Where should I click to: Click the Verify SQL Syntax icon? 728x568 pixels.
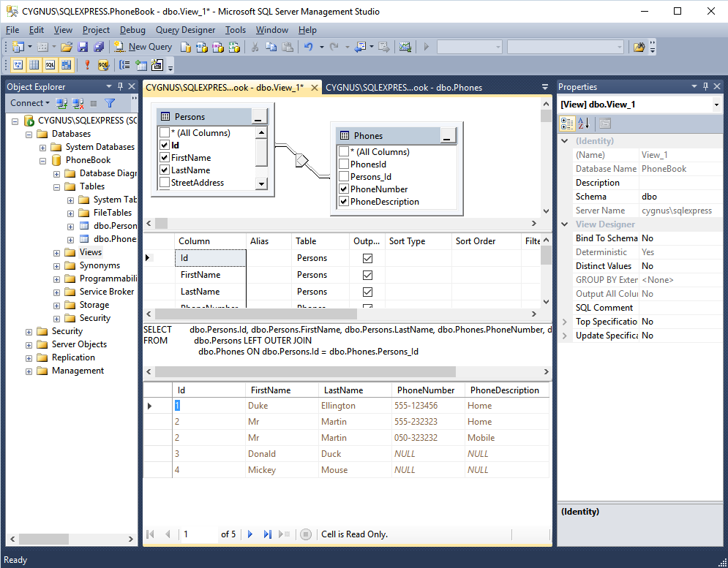click(x=104, y=65)
